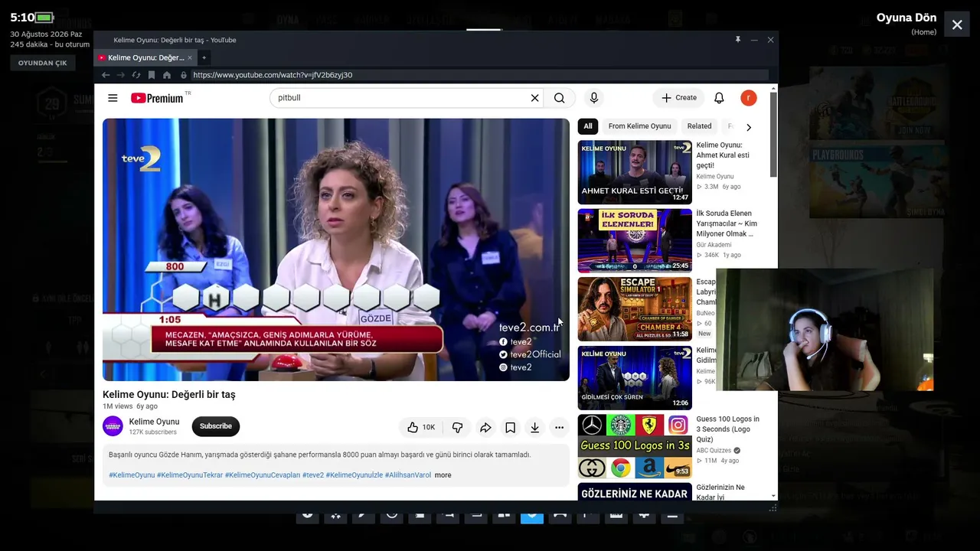Pin the browser overlay window

[x=738, y=40]
